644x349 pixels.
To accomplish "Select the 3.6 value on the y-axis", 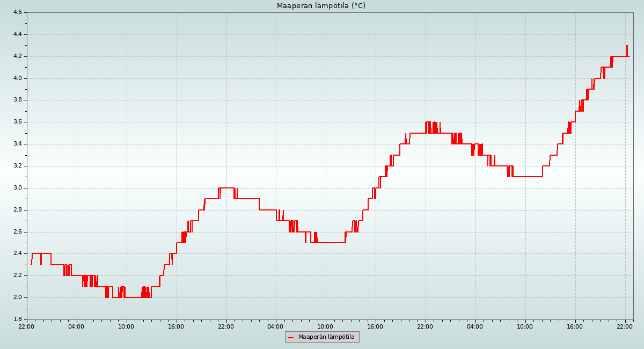I will (17, 122).
